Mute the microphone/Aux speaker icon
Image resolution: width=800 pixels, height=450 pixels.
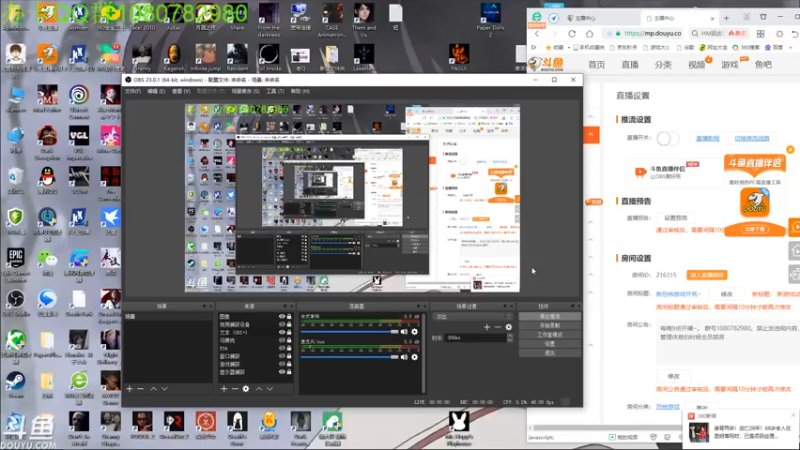[404, 357]
